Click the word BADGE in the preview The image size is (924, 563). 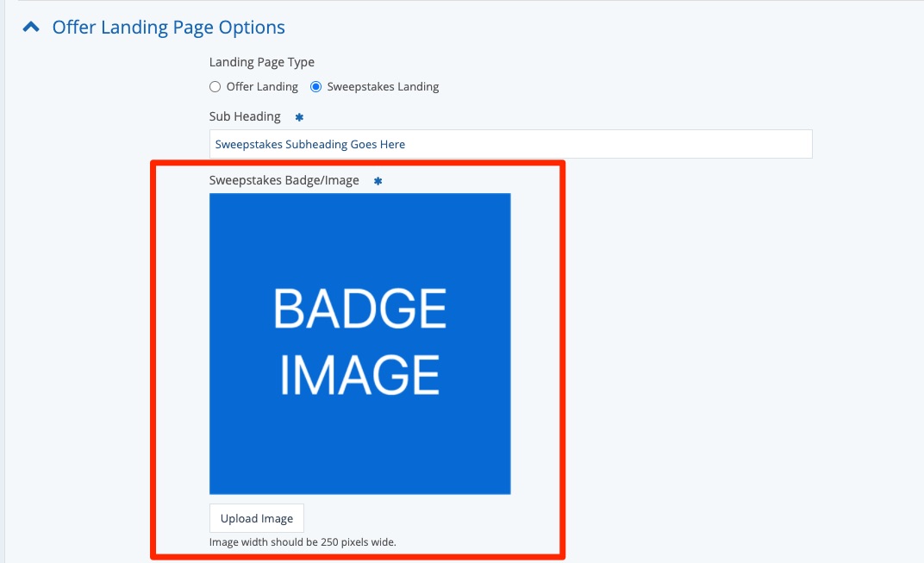pos(360,309)
